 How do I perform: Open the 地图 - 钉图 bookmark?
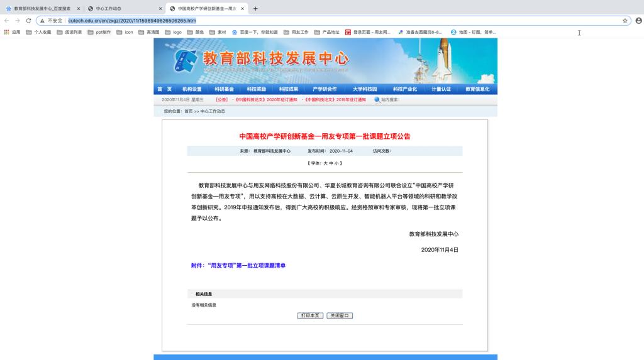tap(473, 32)
